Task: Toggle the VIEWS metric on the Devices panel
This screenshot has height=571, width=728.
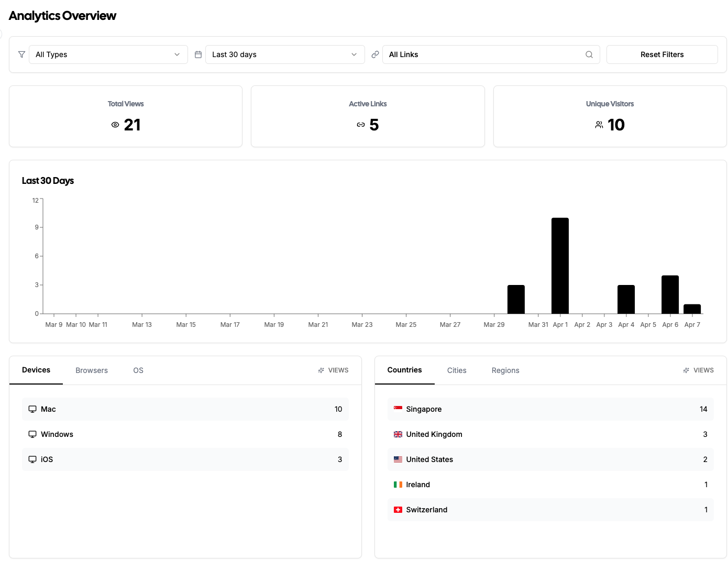Action: [x=333, y=370]
